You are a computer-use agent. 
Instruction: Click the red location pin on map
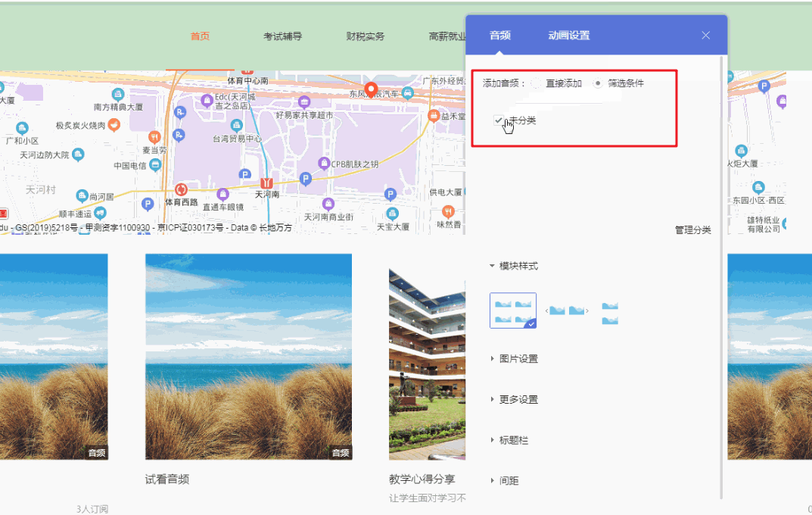[x=371, y=89]
